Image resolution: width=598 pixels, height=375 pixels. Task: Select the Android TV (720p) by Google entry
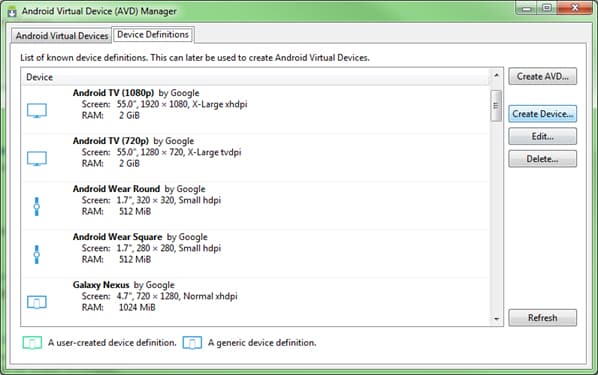coord(256,158)
